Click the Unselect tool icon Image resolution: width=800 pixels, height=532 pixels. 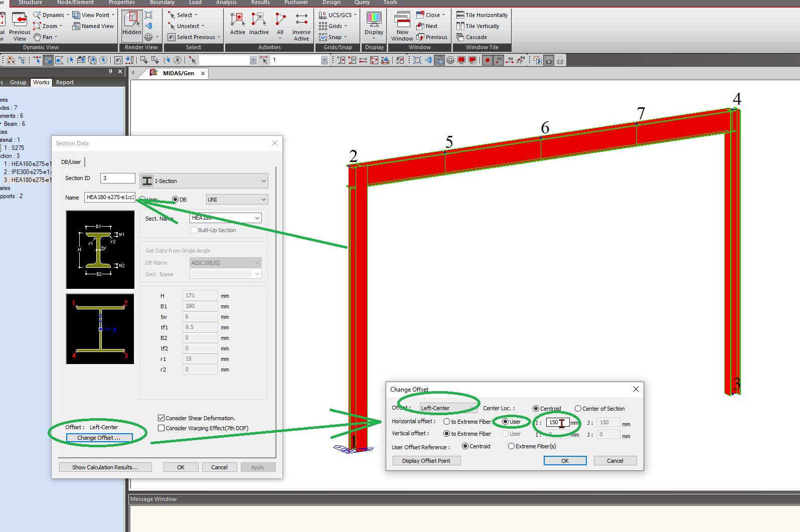pyautogui.click(x=172, y=26)
